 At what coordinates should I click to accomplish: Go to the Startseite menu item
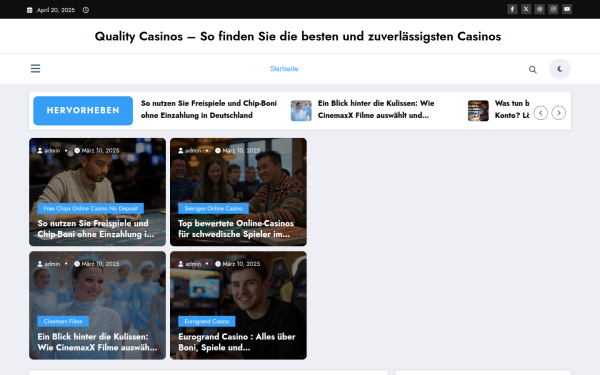coord(284,69)
